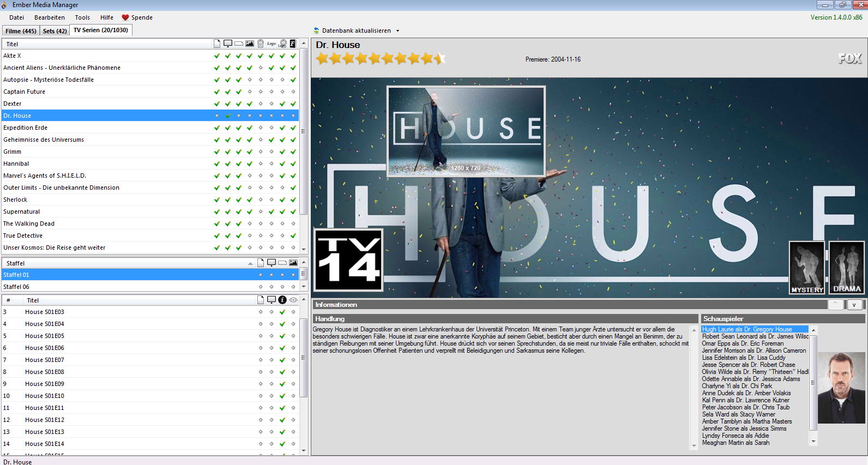Viewport: 868px width, 465px height.
Task: Click the first checkmark in the Sherlock row
Action: 217,200
